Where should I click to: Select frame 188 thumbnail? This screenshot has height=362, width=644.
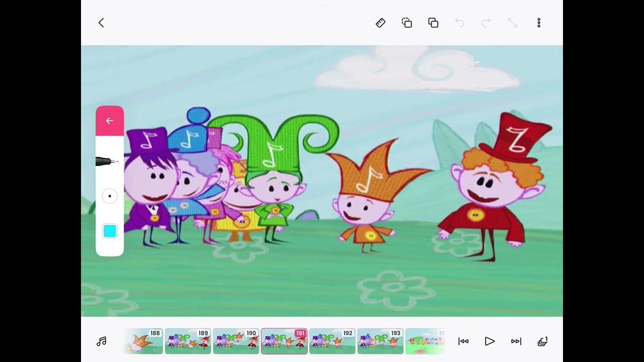142,341
